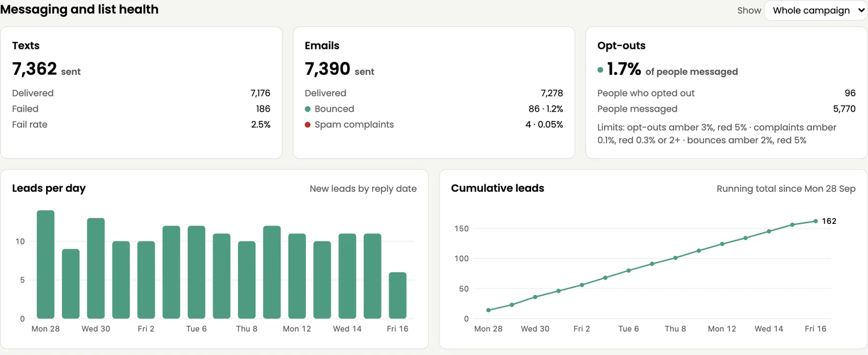
Task: Click the Thu 8 point on Cumulative leads line
Action: (675, 258)
